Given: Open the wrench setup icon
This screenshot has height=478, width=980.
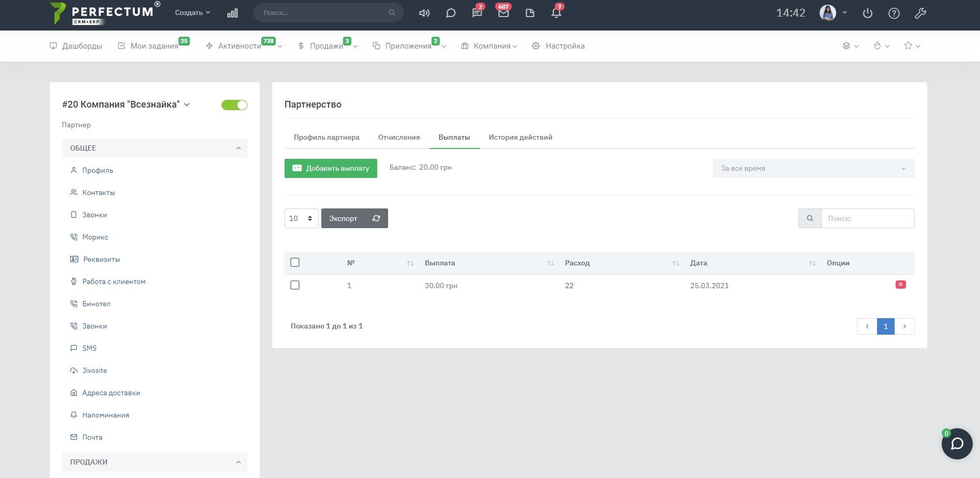Looking at the screenshot, I should click(x=920, y=13).
